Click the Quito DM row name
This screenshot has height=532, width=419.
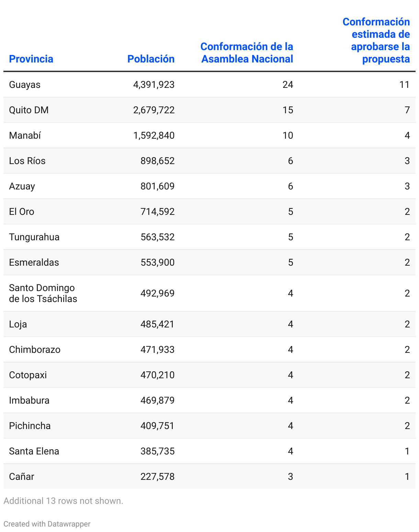29,110
